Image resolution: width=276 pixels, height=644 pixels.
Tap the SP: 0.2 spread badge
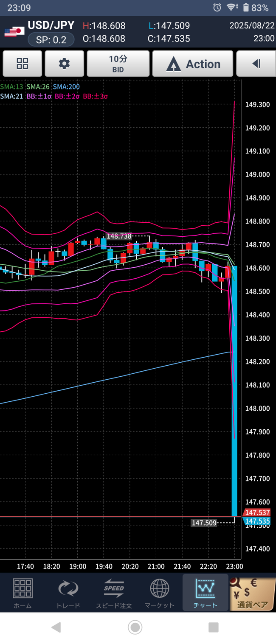(51, 40)
